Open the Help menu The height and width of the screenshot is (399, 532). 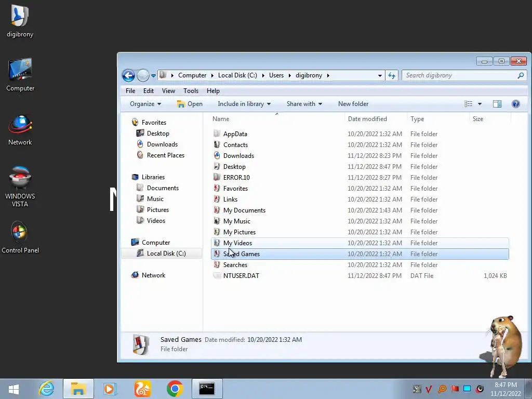[213, 91]
